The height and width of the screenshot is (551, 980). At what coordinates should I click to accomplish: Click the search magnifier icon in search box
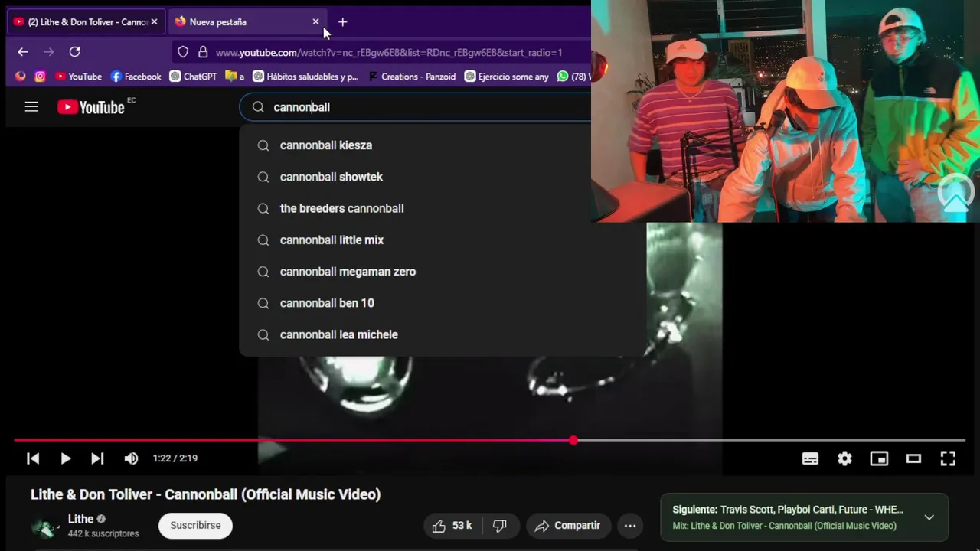pyautogui.click(x=258, y=107)
